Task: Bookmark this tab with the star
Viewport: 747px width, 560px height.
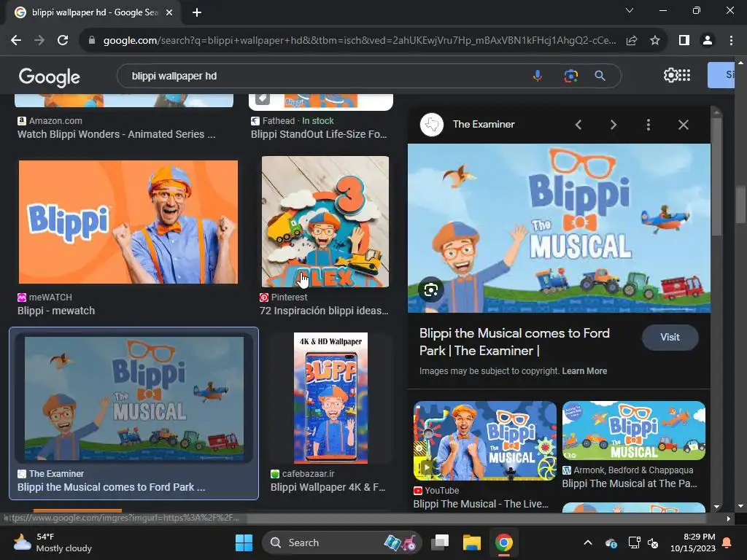Action: [x=655, y=41]
